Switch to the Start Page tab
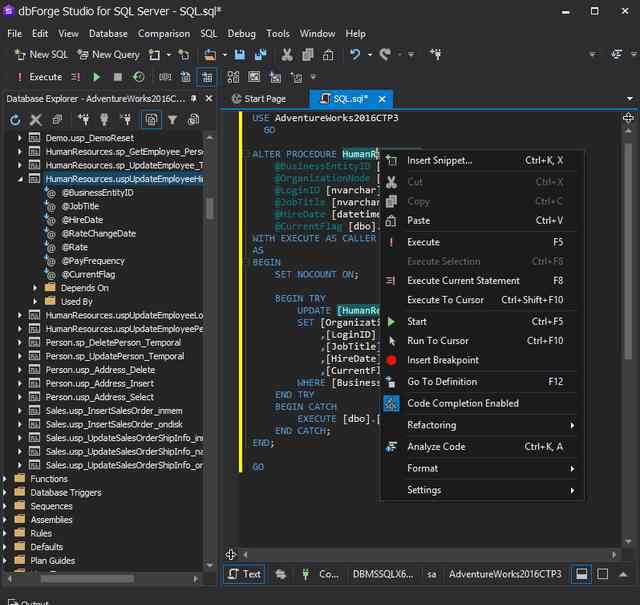Viewport: 640px width, 605px height. pyautogui.click(x=259, y=99)
